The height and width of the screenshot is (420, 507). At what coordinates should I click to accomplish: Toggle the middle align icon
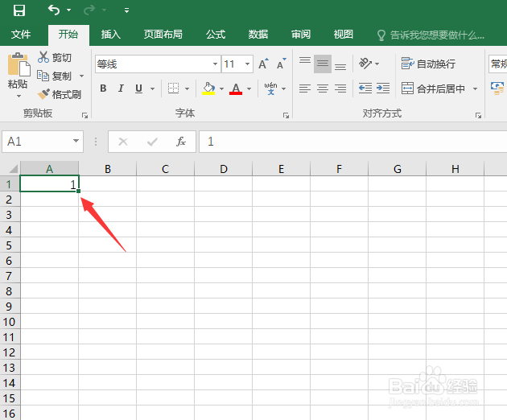[323, 64]
